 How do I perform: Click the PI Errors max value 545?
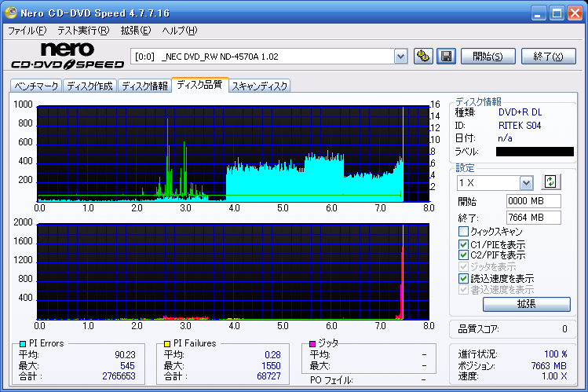(127, 366)
